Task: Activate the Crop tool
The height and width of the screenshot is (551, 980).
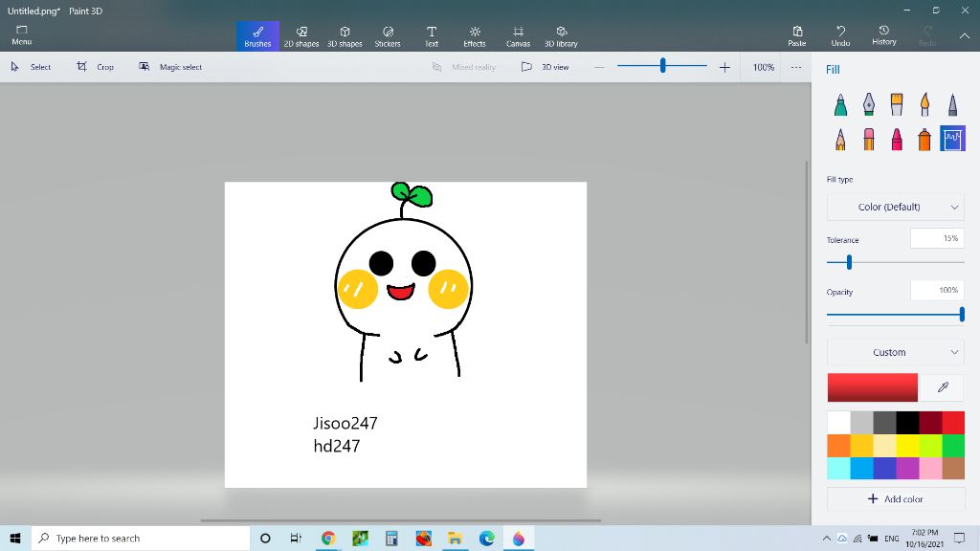Action: pos(95,67)
